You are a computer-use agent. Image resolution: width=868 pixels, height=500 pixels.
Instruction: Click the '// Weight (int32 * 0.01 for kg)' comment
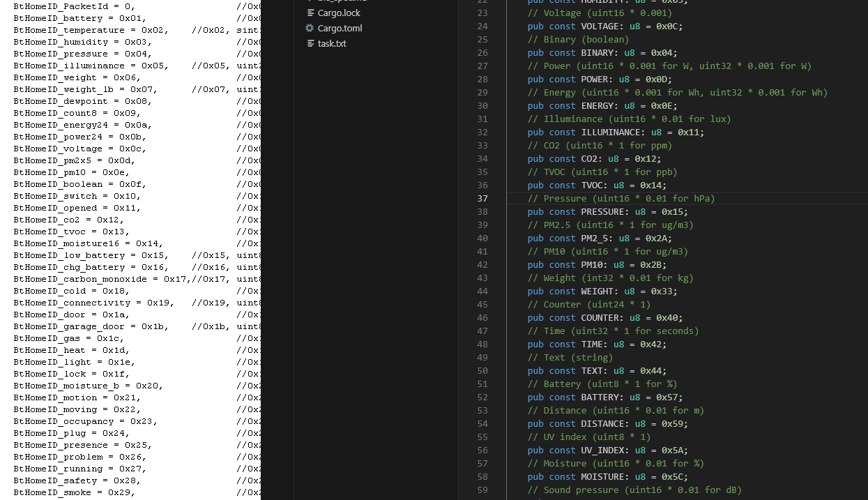coord(611,278)
